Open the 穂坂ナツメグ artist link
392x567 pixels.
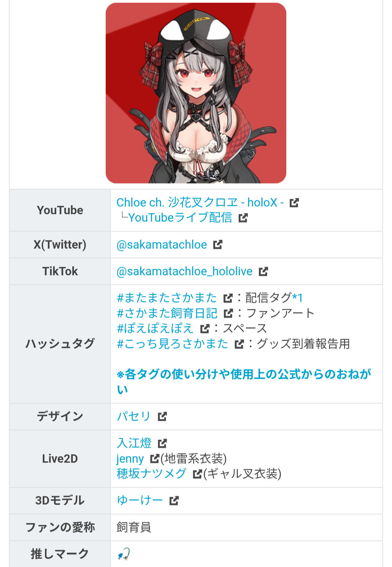[151, 474]
